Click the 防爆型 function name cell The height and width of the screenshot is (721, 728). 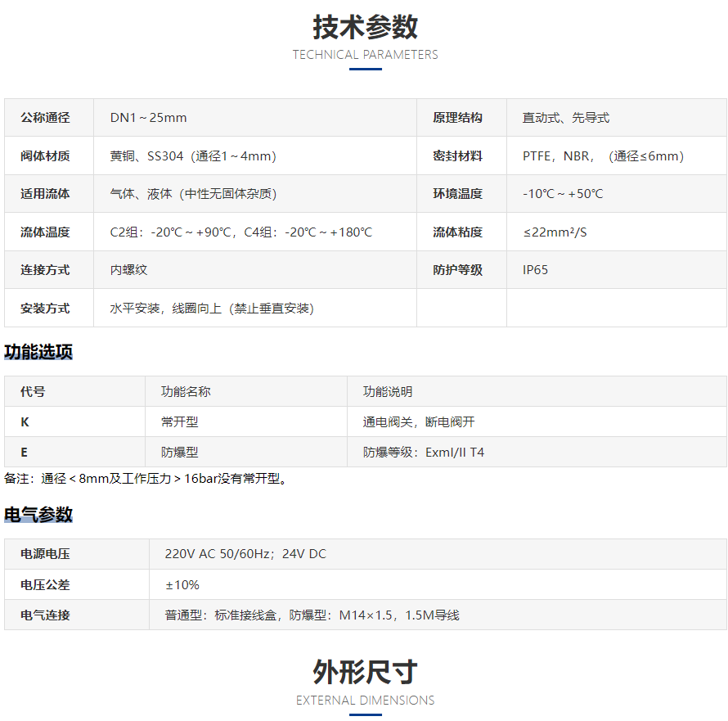click(x=180, y=452)
